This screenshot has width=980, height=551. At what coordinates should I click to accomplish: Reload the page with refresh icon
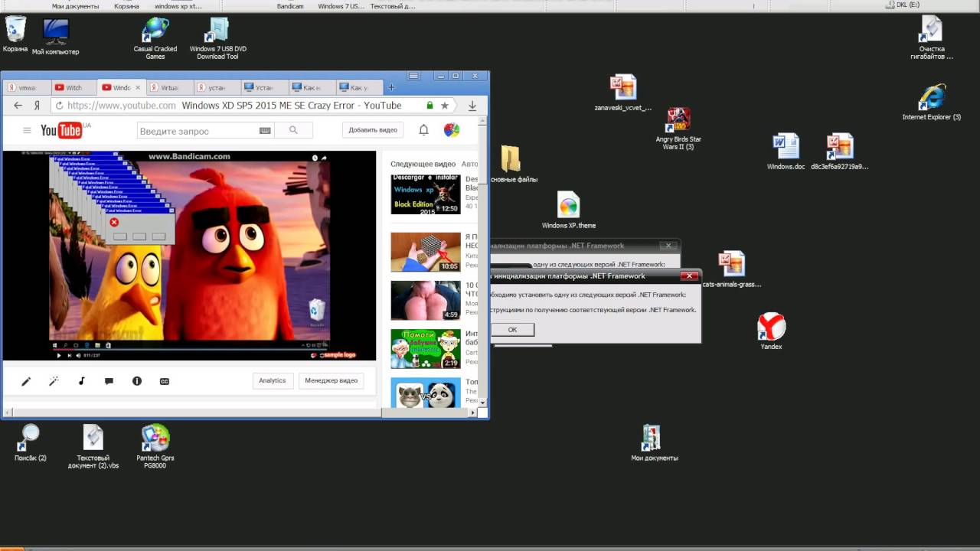pos(59,106)
